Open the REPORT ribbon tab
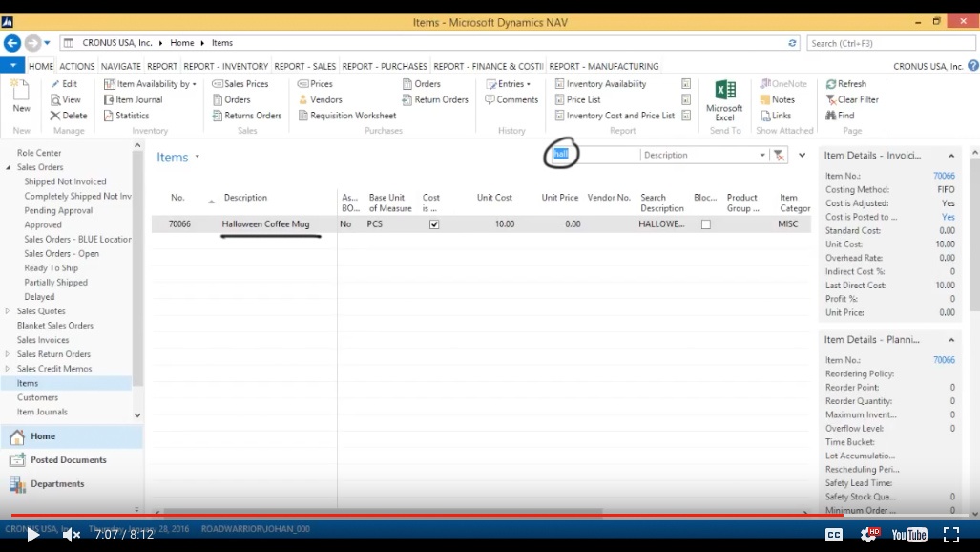The width and height of the screenshot is (980, 552). (x=162, y=66)
